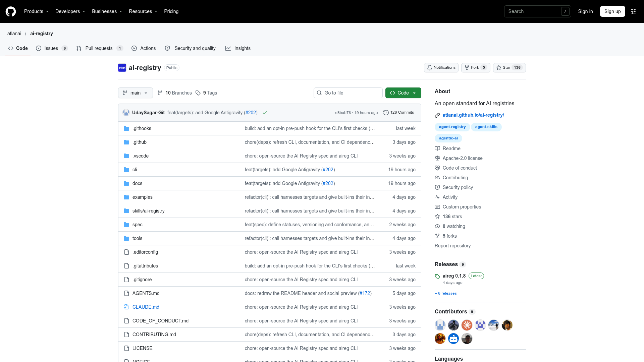Click the GitHub Octocat logo
The height and width of the screenshot is (362, 644).
point(11,11)
